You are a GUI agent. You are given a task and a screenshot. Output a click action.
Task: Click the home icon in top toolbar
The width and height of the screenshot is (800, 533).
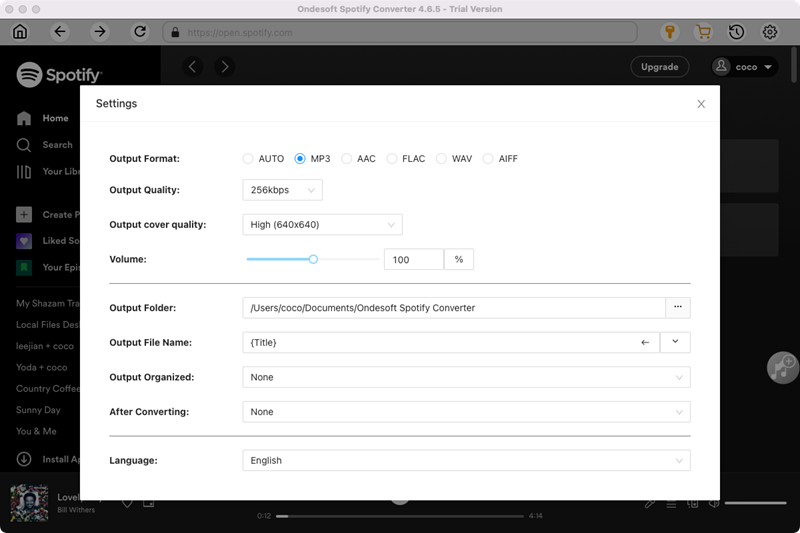[20, 32]
